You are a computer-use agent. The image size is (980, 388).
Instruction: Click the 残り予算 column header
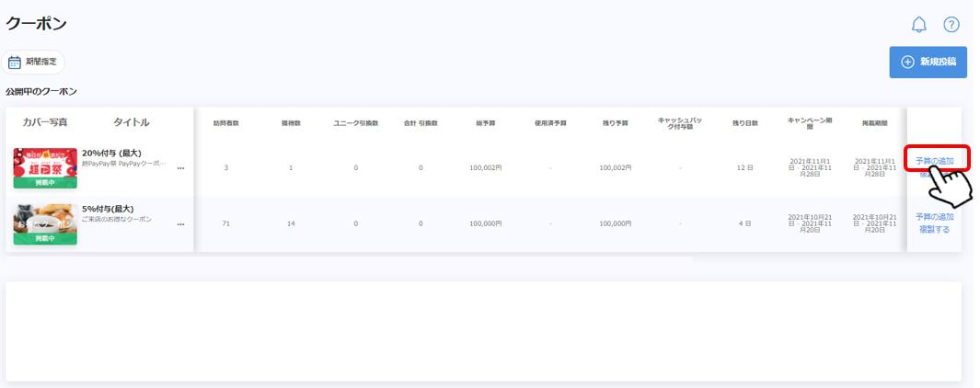pos(615,122)
